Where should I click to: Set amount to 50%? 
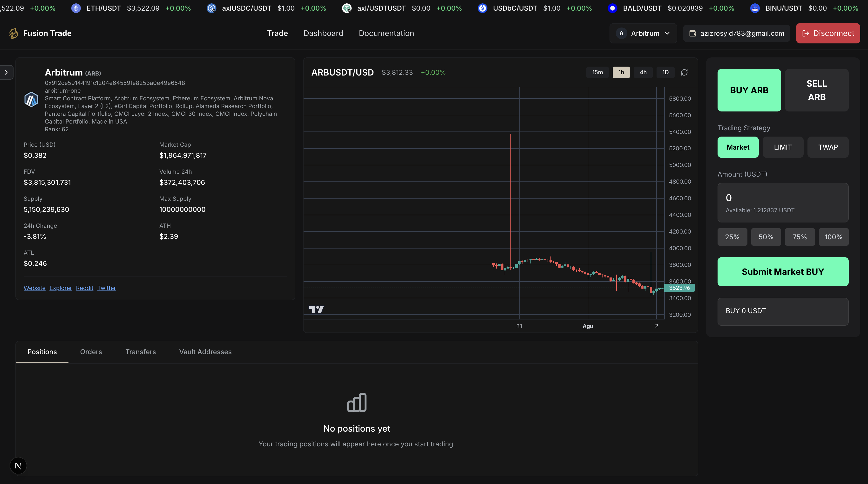pos(766,237)
